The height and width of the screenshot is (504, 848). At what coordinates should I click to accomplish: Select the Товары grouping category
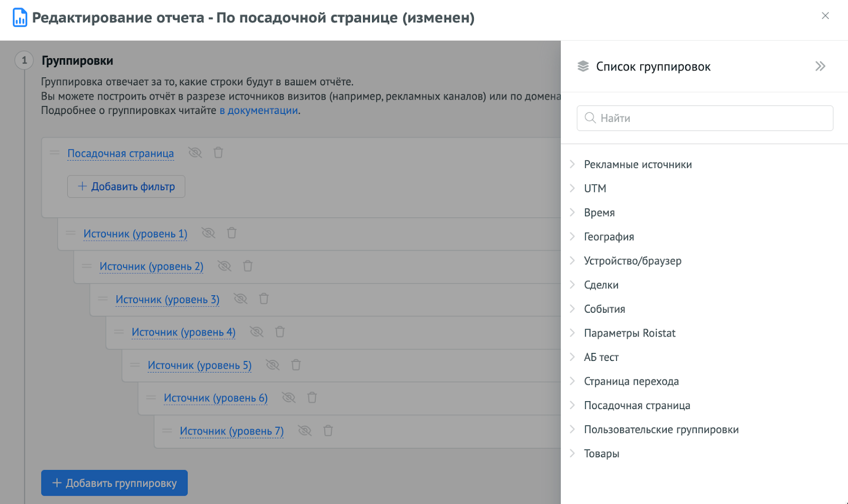click(x=601, y=453)
